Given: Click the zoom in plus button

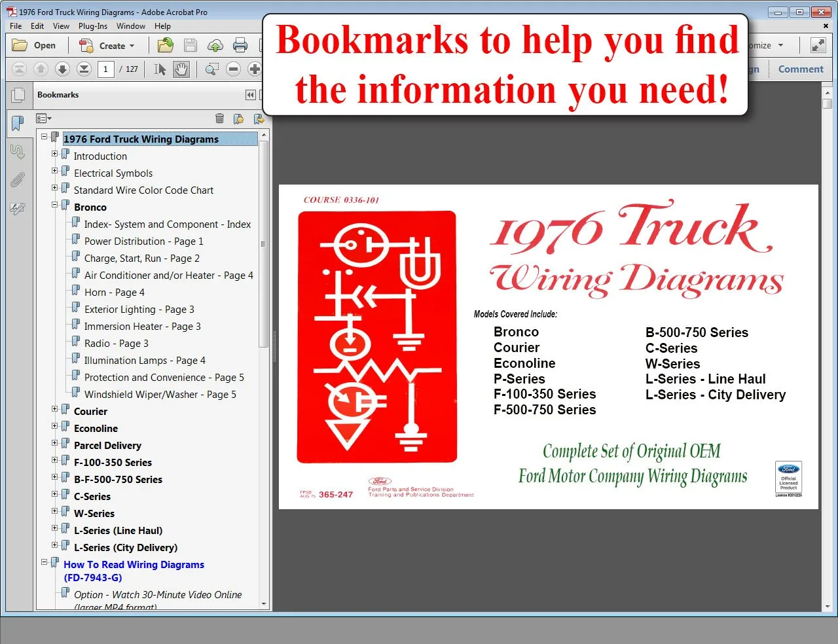Looking at the screenshot, I should (x=255, y=69).
